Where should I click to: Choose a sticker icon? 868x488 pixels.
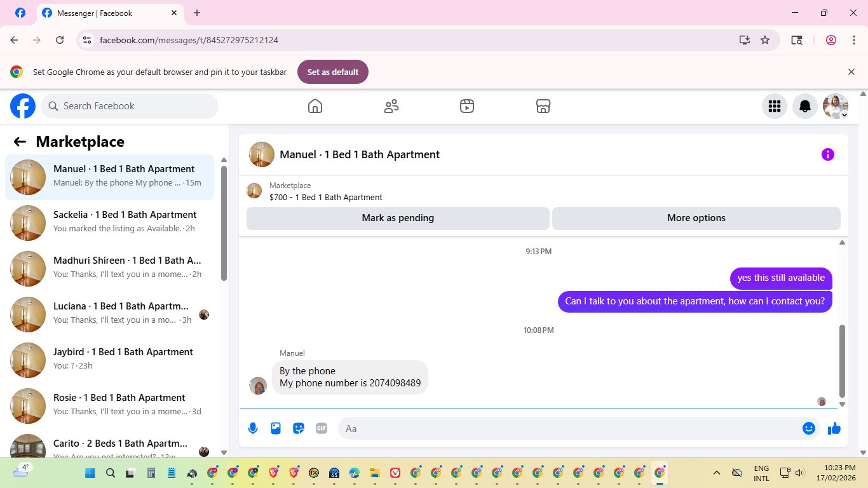tap(299, 428)
